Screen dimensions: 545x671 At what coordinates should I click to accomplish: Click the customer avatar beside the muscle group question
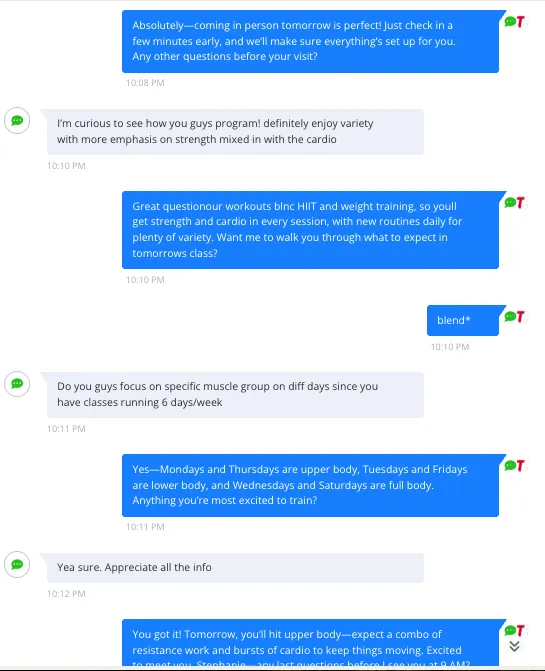coord(17,384)
